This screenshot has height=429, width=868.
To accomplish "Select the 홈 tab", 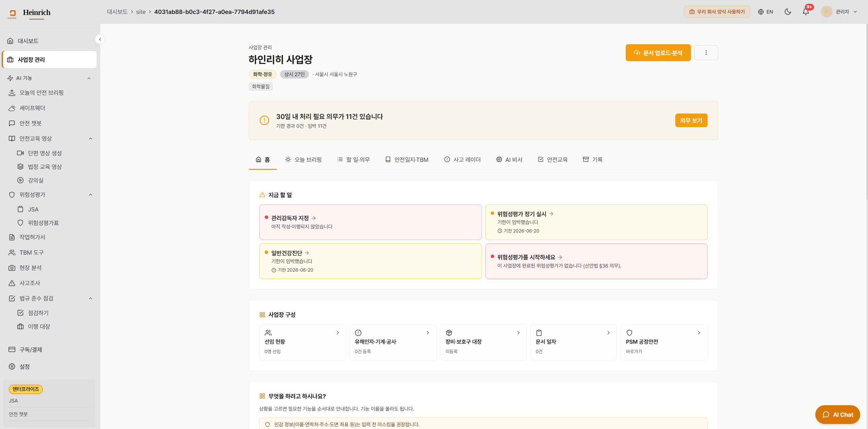I will pyautogui.click(x=263, y=159).
